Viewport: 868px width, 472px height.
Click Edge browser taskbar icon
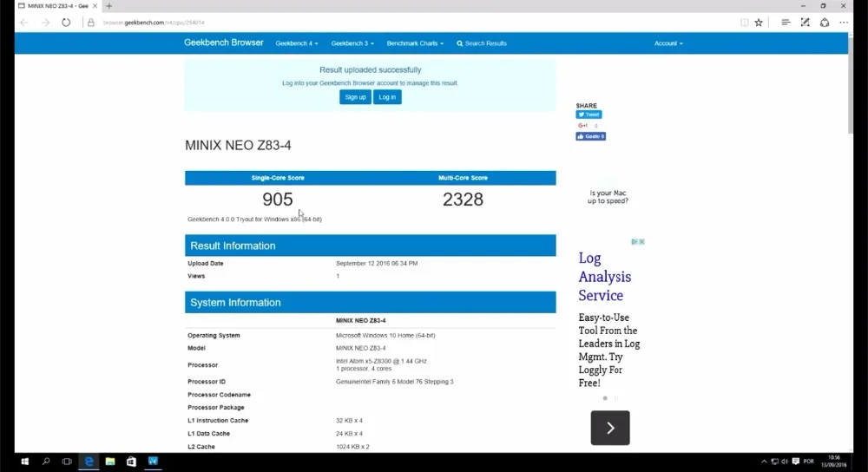click(x=89, y=462)
